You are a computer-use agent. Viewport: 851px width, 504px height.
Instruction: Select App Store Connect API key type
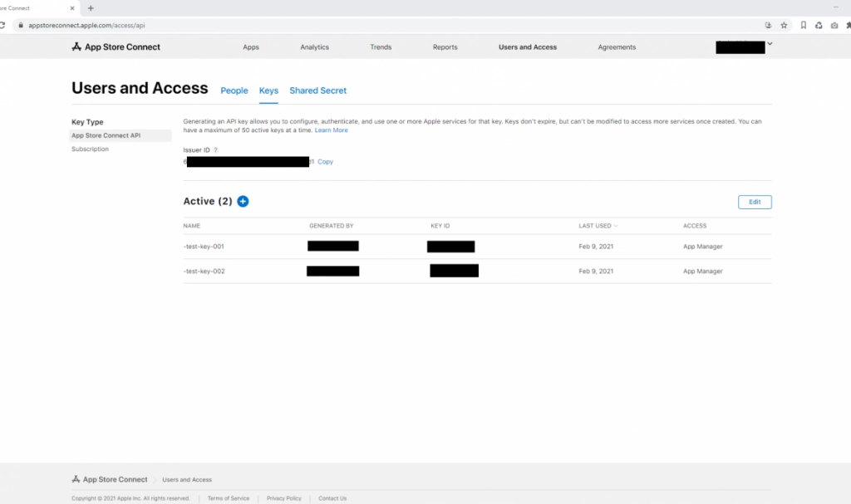coord(121,135)
